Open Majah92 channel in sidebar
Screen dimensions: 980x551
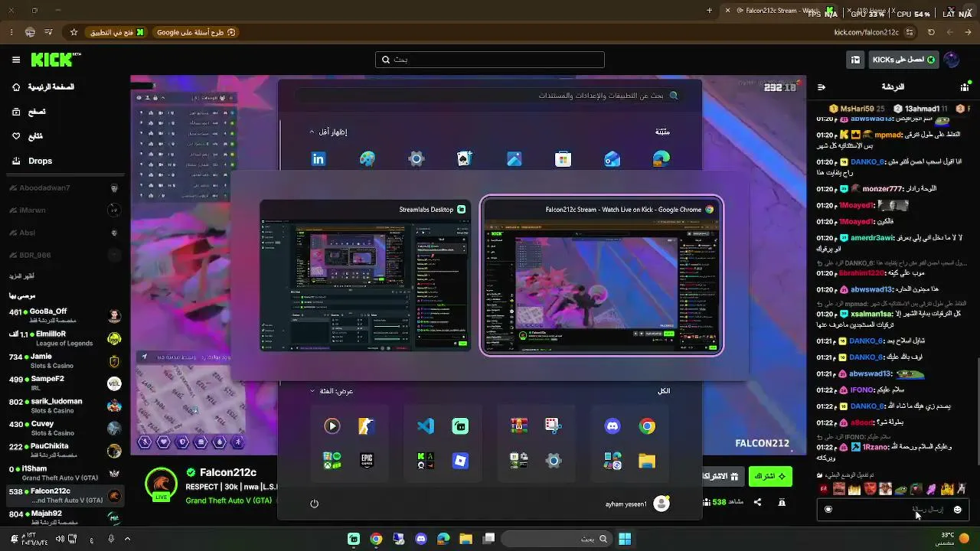click(65, 517)
